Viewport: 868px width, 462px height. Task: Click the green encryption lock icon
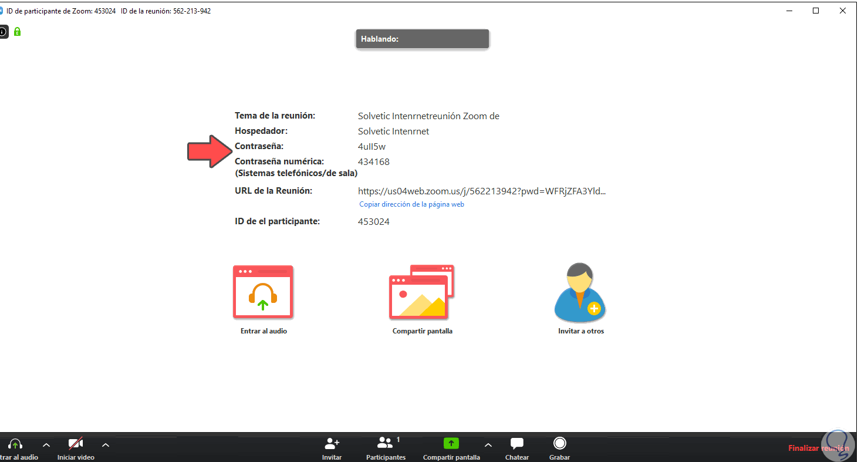[18, 32]
